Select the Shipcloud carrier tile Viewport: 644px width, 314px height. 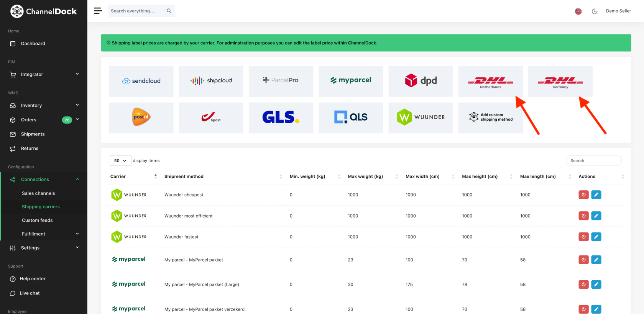[211, 82]
